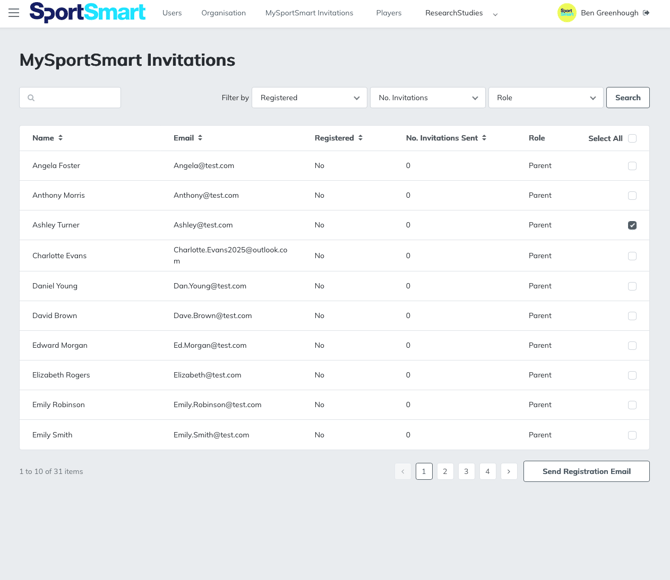Sort by Registered column arrows

360,138
